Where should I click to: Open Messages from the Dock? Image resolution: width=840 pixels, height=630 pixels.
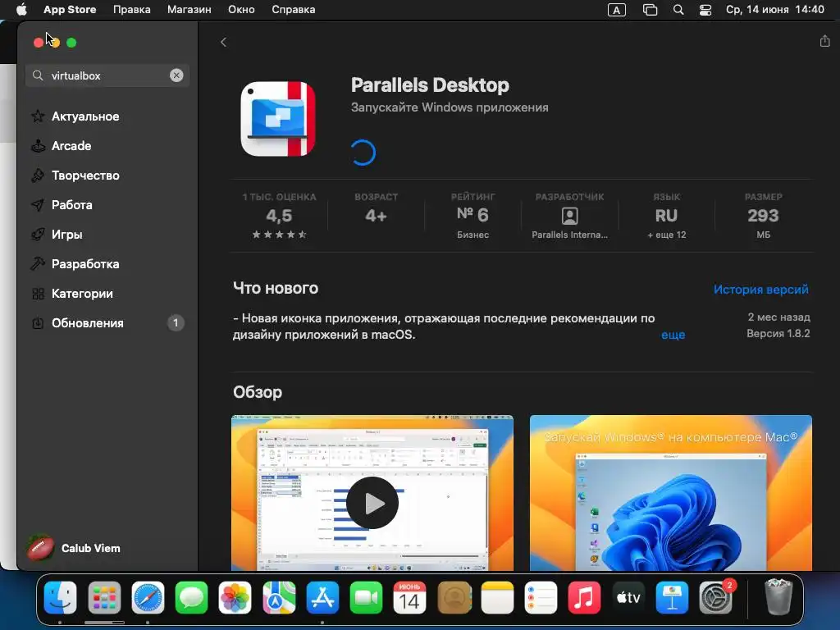coord(191,597)
